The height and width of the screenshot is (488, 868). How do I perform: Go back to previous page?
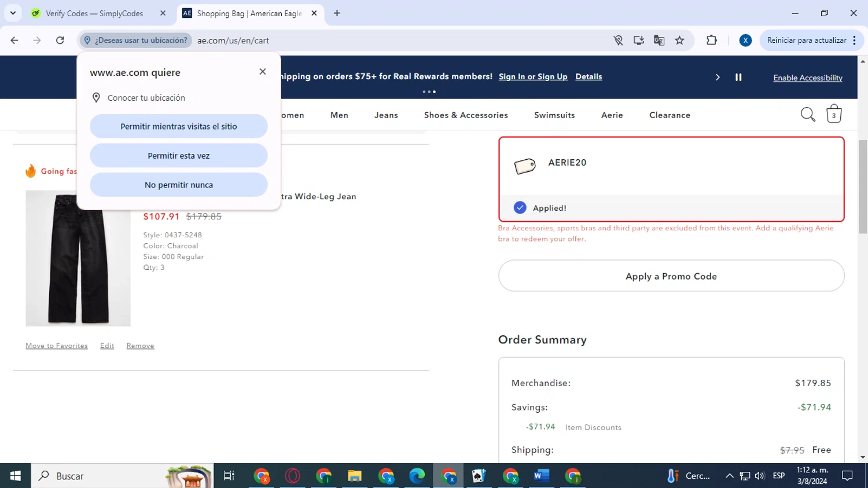14,41
